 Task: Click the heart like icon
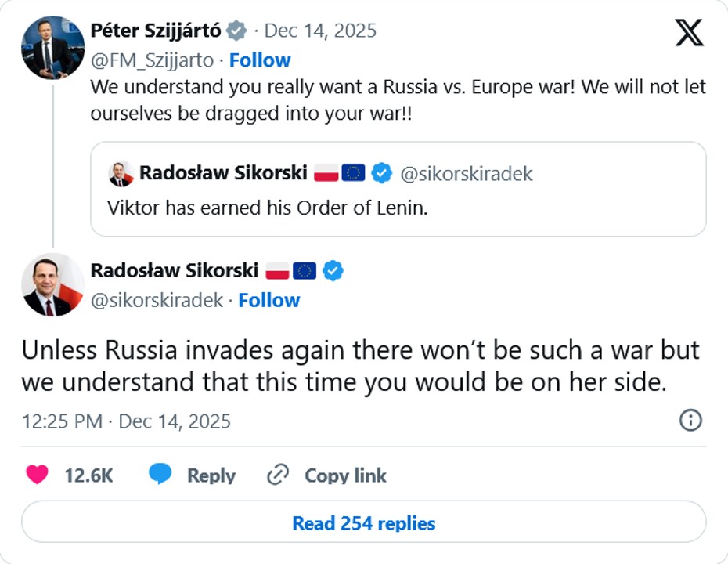(x=37, y=475)
